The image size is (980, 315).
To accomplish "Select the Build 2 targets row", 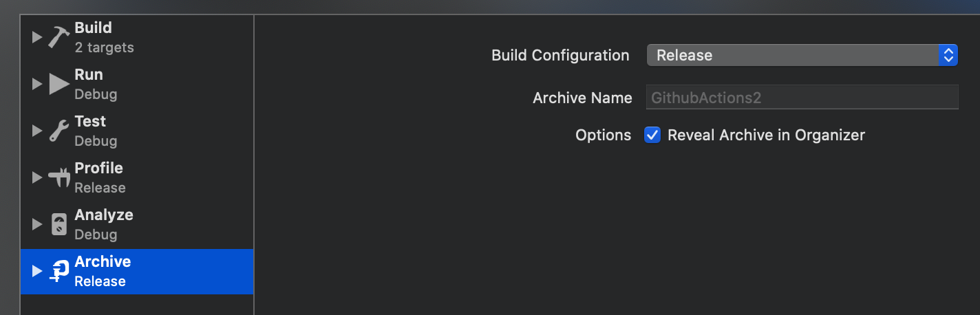I will (137, 37).
